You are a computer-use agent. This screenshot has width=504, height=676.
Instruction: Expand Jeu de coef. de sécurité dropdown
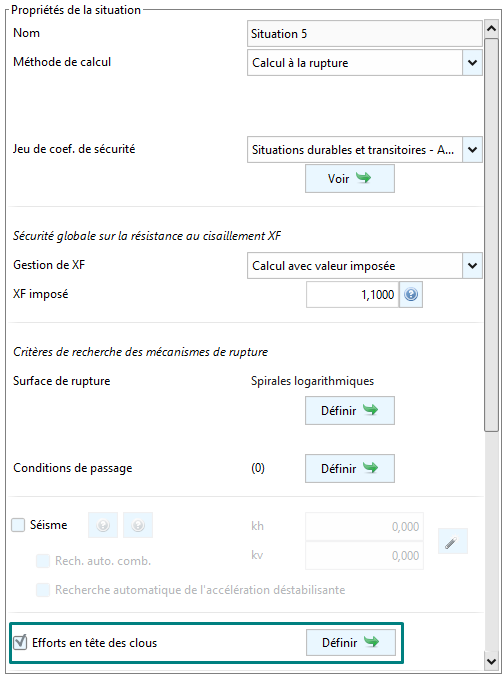point(472,150)
